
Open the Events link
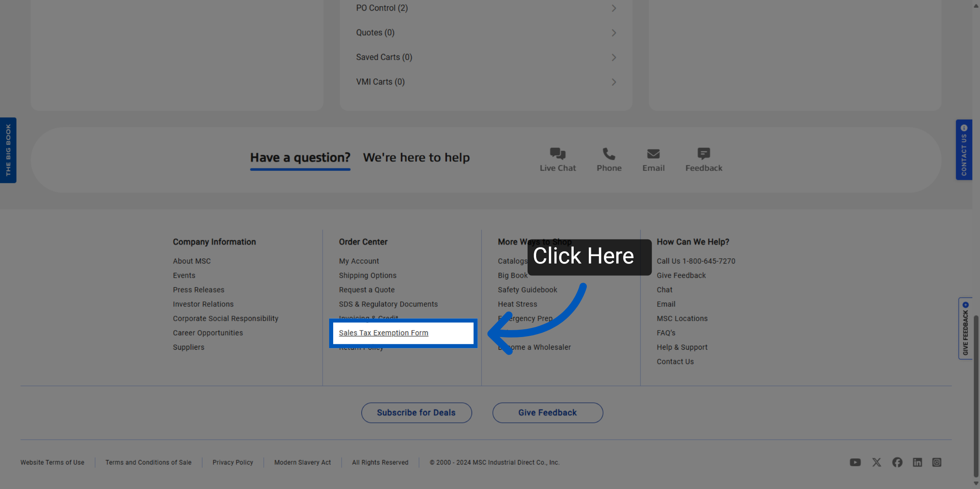pos(184,275)
